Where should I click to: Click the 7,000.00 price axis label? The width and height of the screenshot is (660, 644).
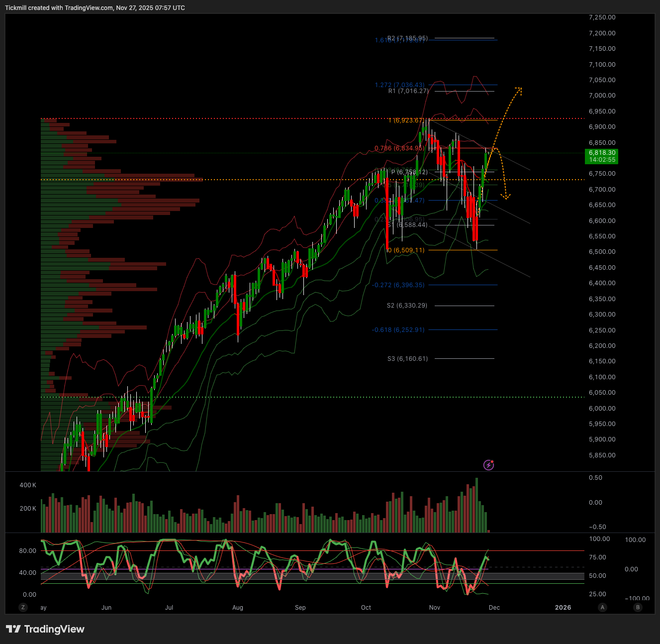pyautogui.click(x=602, y=96)
